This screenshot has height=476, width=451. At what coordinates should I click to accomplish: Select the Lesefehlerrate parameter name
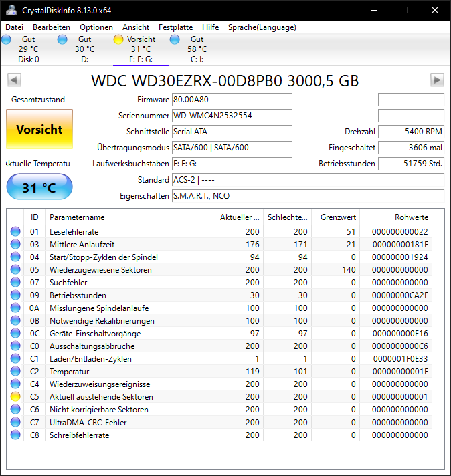click(74, 232)
